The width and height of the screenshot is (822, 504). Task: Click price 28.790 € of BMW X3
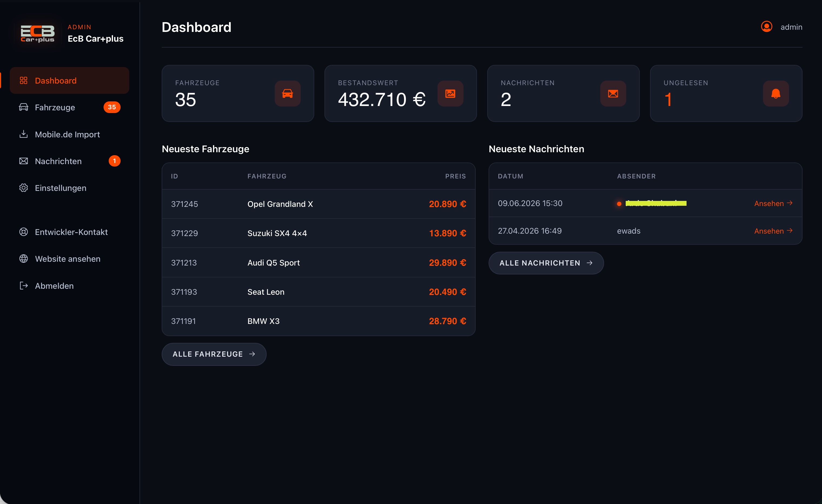click(447, 321)
